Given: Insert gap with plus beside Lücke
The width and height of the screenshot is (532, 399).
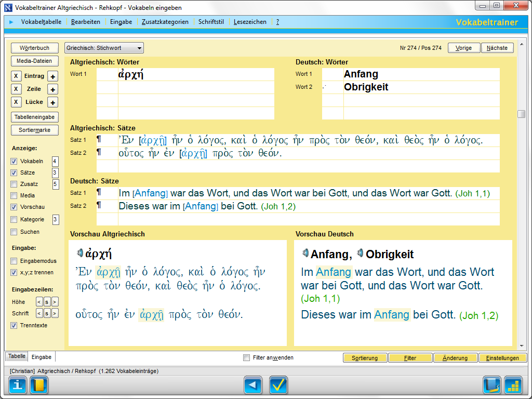Looking at the screenshot, I should (52, 102).
